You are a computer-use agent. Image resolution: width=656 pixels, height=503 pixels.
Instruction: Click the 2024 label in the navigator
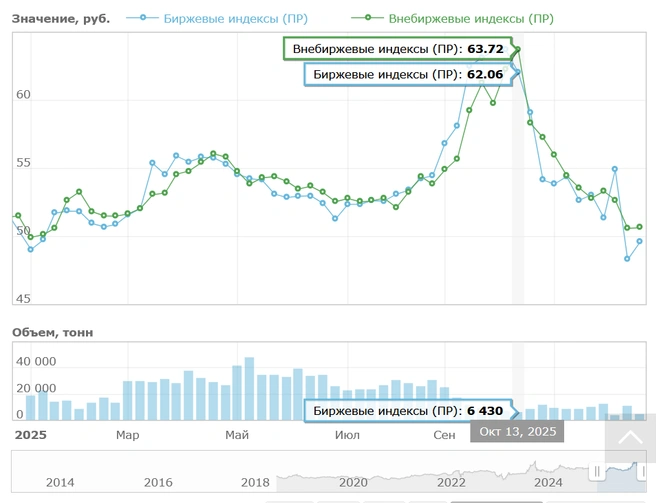tap(548, 482)
